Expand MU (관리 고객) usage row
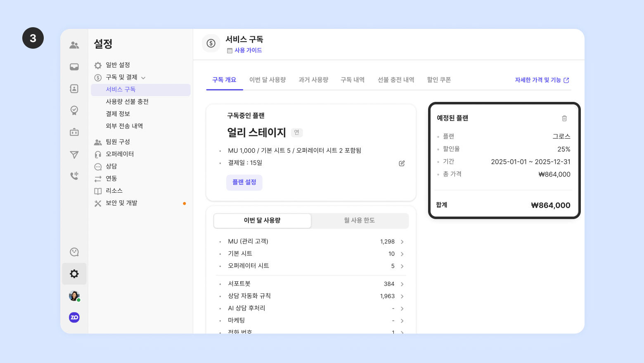 (402, 242)
